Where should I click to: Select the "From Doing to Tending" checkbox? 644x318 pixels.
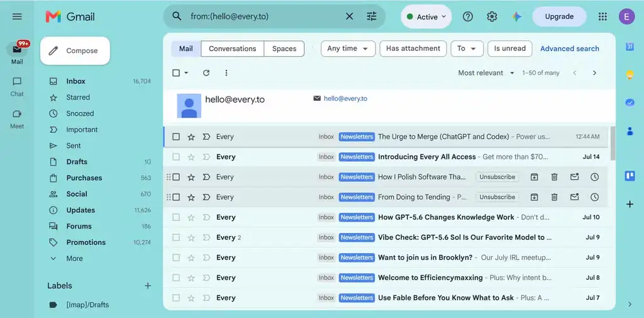(x=176, y=197)
